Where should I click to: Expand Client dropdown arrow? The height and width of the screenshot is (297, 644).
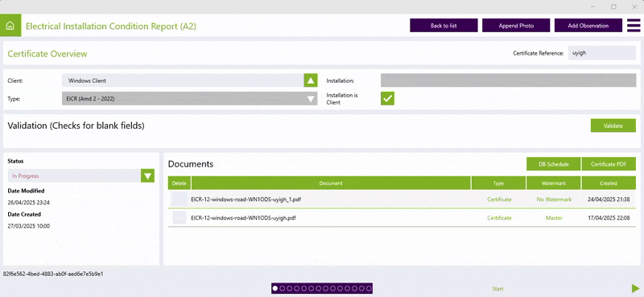(311, 80)
